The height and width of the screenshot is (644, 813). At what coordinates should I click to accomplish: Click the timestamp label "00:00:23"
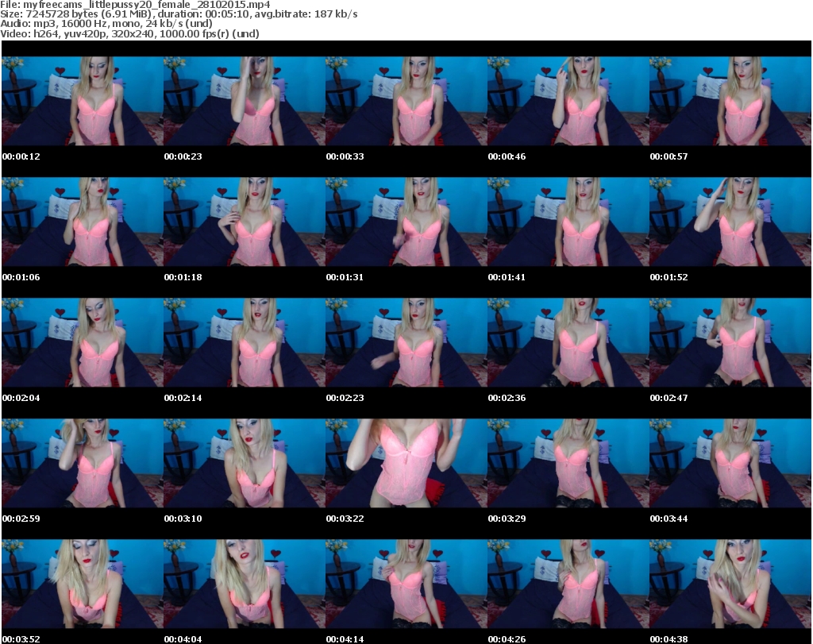tap(183, 156)
